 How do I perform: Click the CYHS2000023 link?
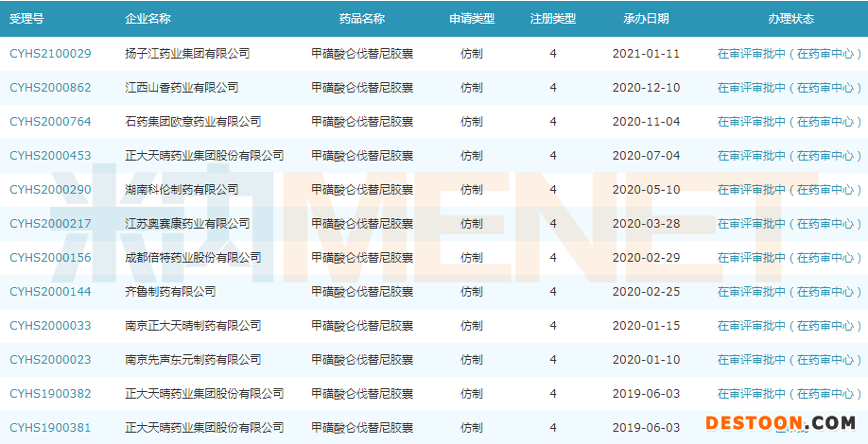click(50, 360)
